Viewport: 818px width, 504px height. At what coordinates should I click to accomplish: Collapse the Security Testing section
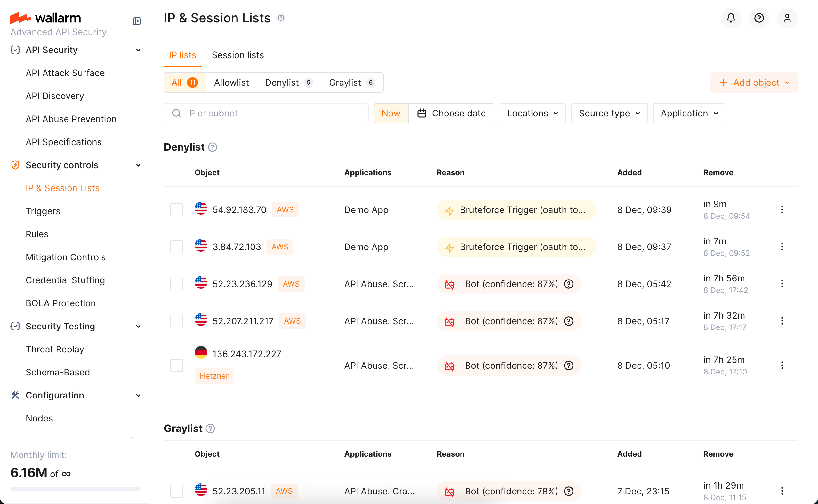[x=138, y=326]
